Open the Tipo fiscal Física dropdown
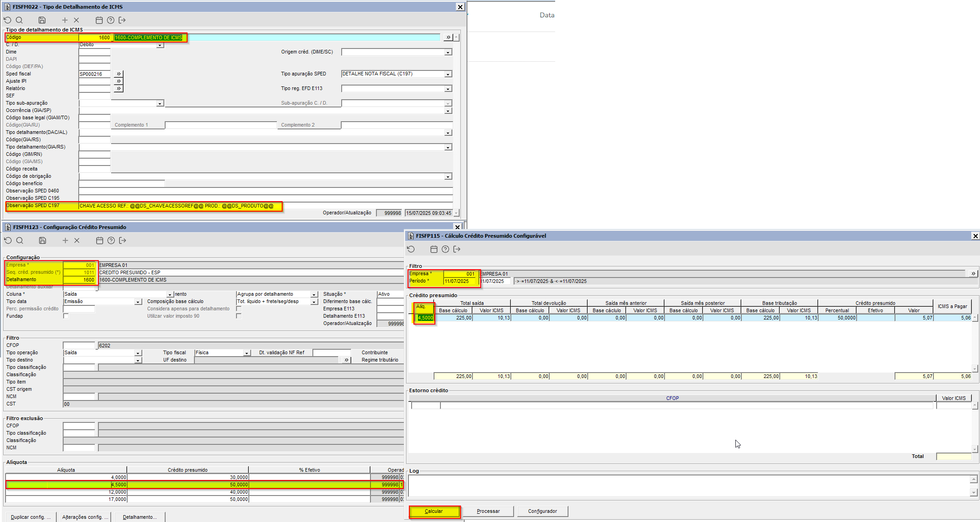 [x=246, y=353]
